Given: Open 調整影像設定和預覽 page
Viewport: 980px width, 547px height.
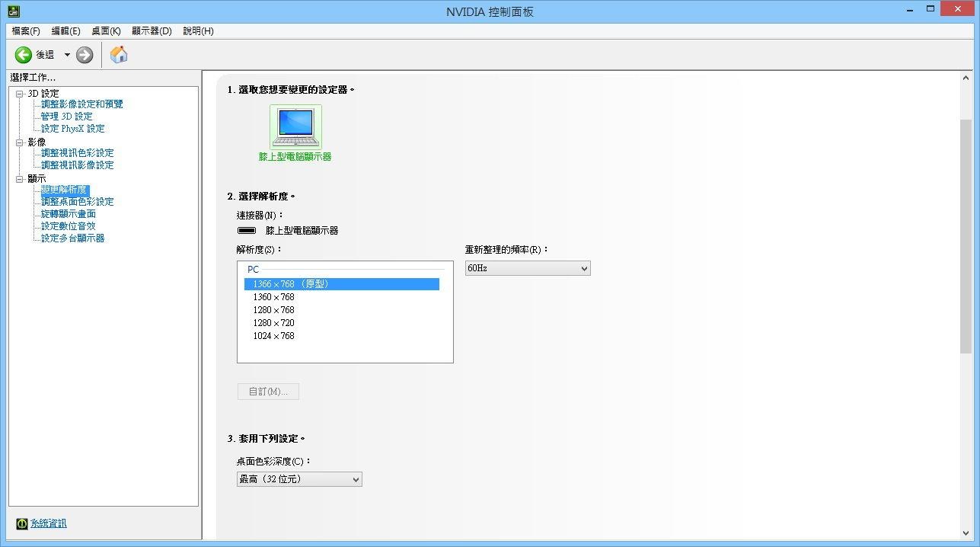Looking at the screenshot, I should 81,104.
